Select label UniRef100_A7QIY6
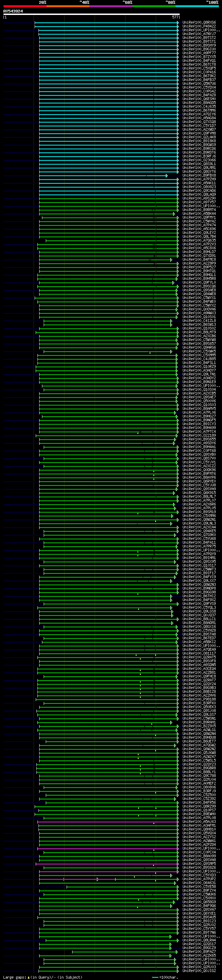Image resolution: width=222 pixels, height=980 pixels. tap(199, 114)
